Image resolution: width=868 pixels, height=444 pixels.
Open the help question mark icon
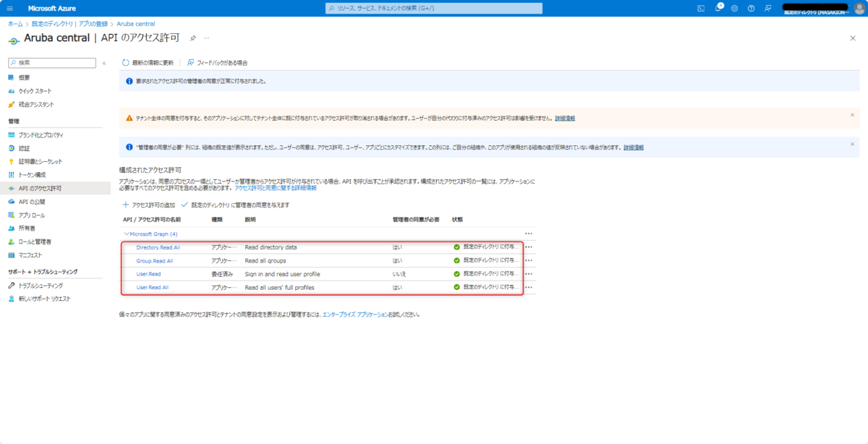[x=751, y=8]
